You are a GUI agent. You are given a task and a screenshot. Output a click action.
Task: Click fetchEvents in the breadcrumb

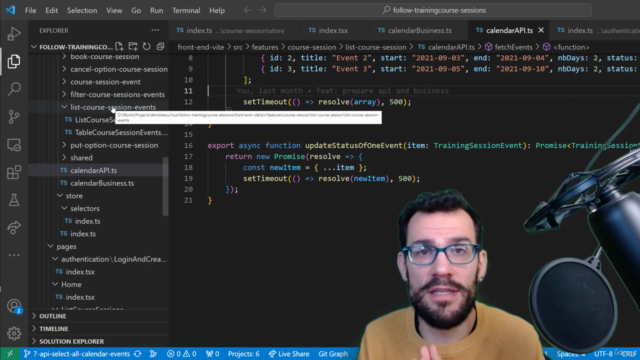513,47
